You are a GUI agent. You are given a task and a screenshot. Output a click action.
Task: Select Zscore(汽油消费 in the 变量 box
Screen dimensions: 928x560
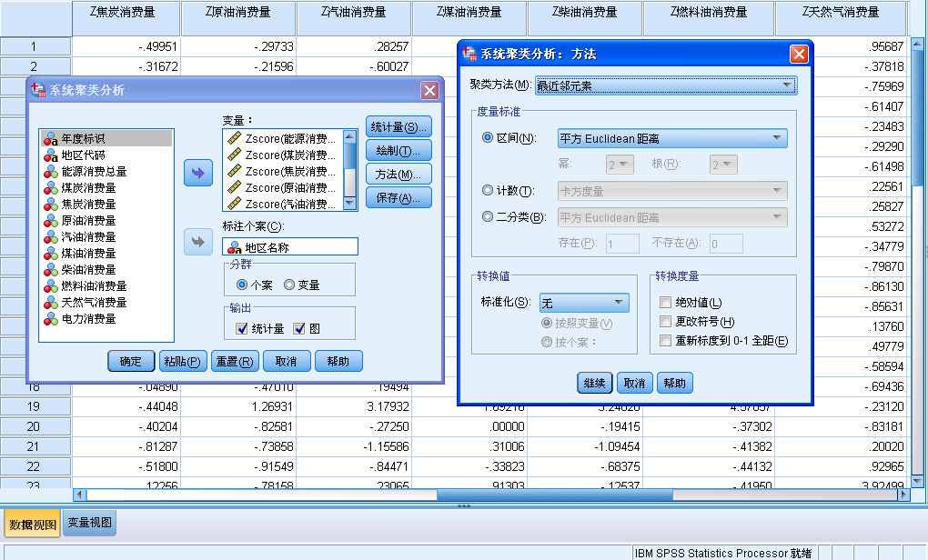(283, 204)
